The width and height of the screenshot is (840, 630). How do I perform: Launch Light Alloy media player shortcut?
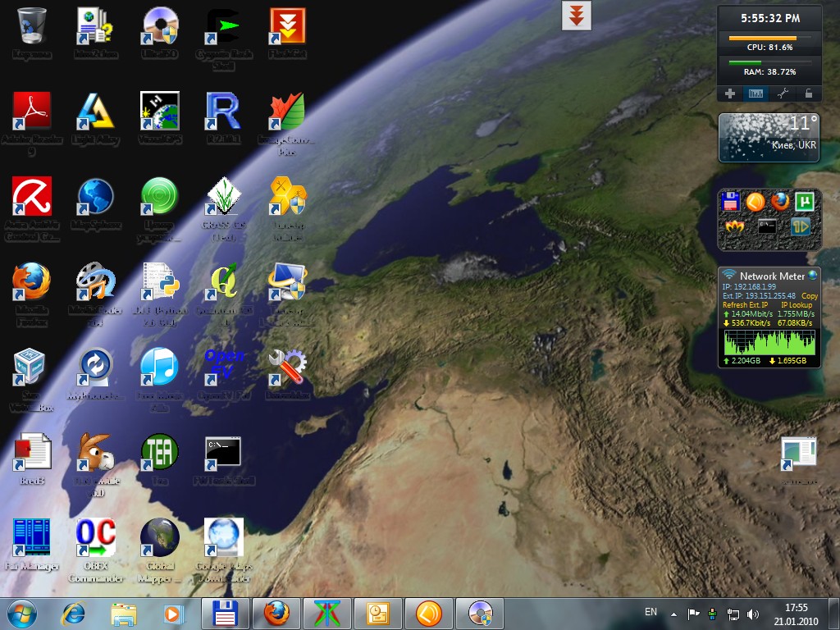pyautogui.click(x=96, y=112)
